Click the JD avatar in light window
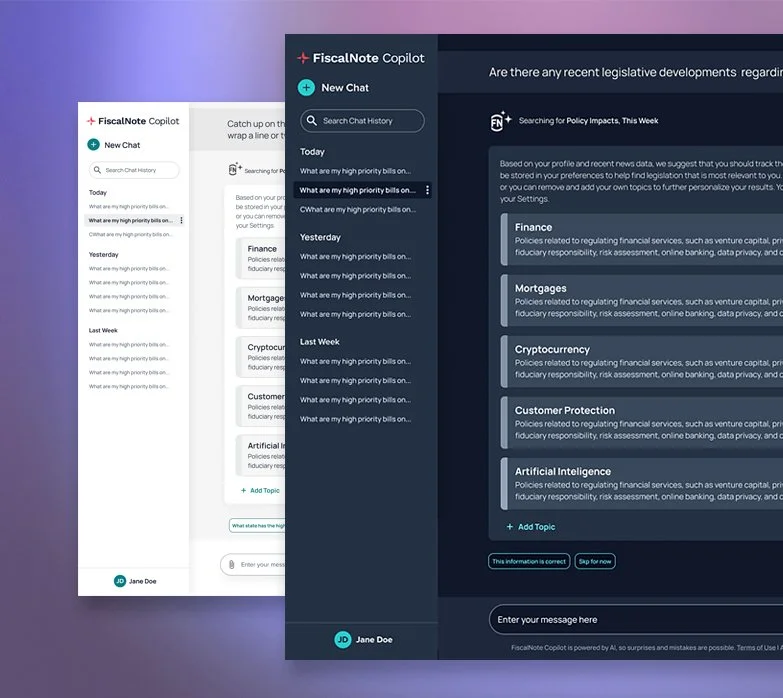This screenshot has height=698, width=783. click(x=120, y=581)
